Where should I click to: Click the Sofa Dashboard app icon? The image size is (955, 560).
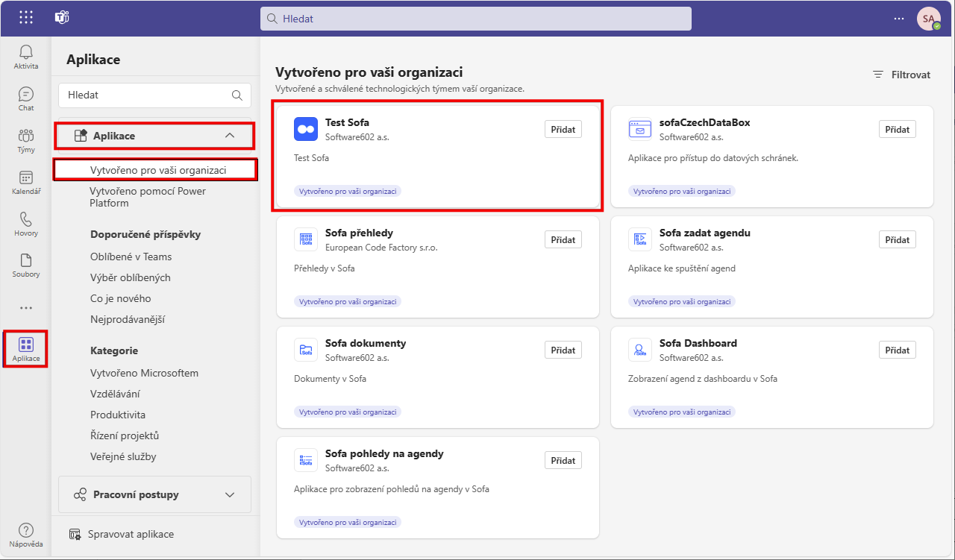(640, 350)
